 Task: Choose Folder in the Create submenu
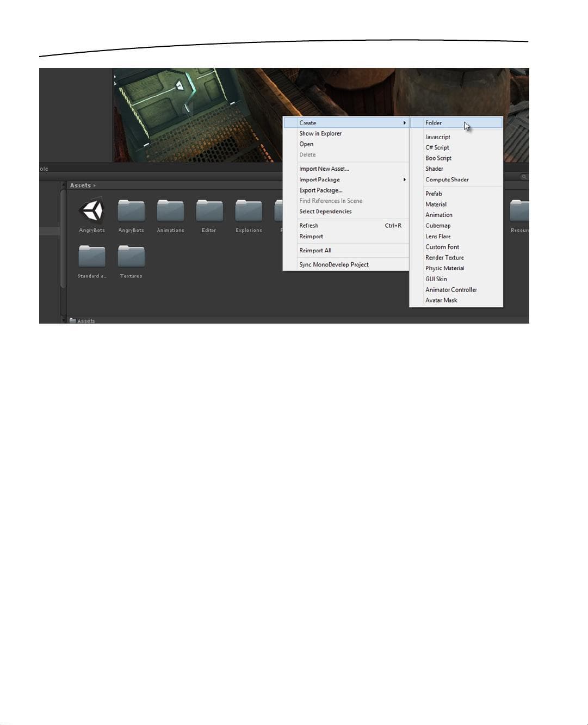456,123
